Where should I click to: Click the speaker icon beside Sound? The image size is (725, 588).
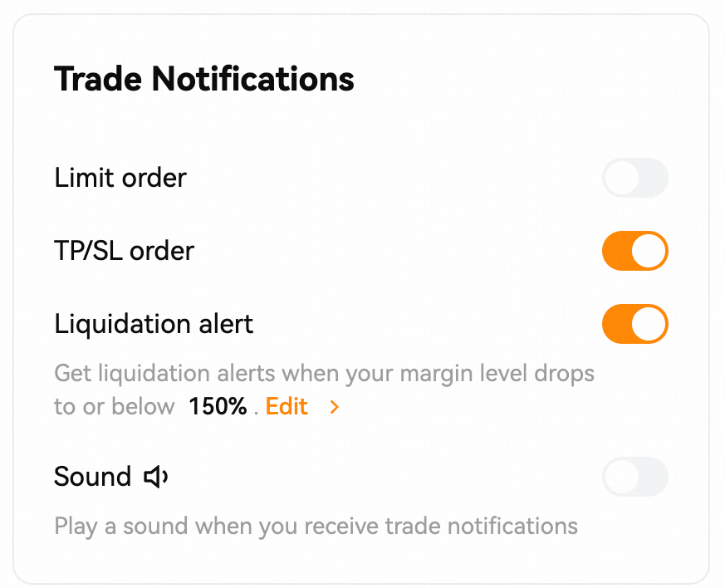pos(156,477)
